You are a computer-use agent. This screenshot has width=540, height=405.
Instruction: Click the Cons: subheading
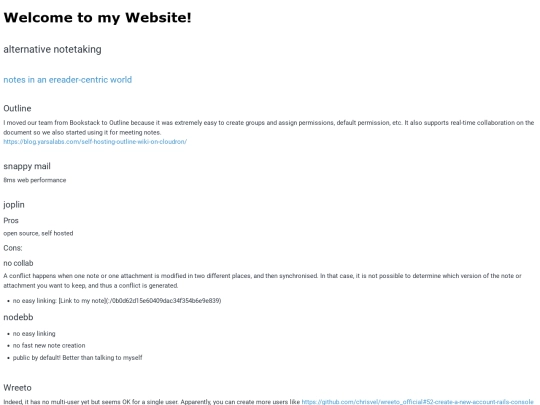[x=13, y=248]
